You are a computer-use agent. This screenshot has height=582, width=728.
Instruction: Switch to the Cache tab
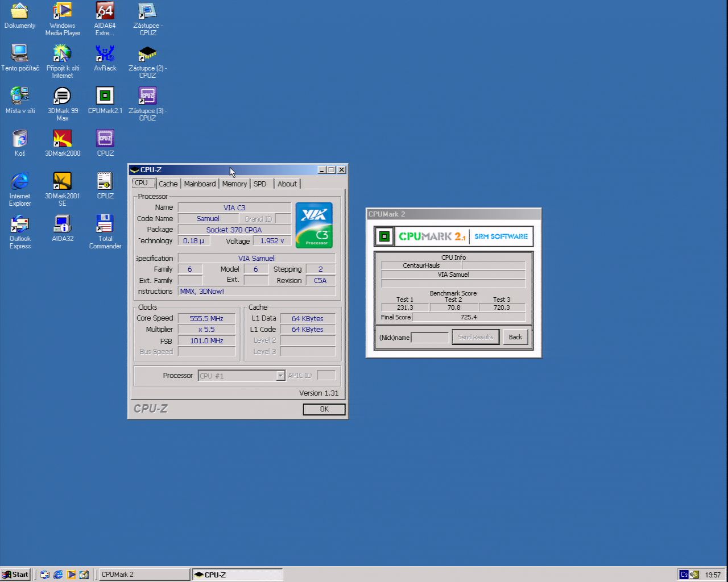(168, 184)
